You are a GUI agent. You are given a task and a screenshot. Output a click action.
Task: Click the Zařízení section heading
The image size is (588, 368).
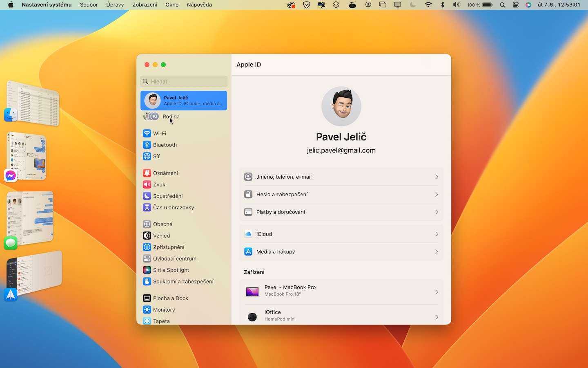tap(254, 272)
